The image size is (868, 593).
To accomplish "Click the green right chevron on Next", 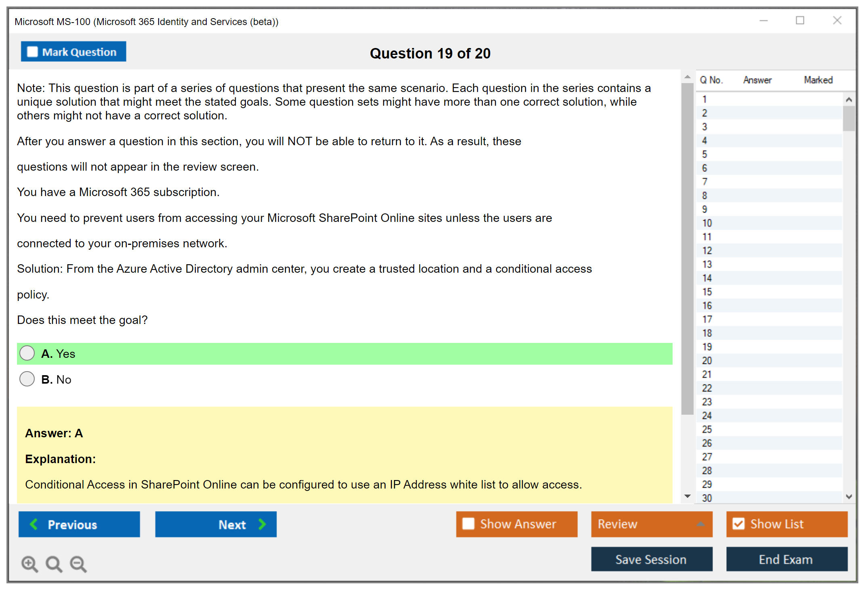I will 262,524.
